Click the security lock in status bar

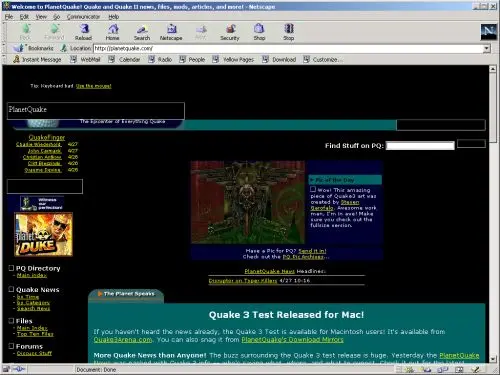(x=6, y=369)
